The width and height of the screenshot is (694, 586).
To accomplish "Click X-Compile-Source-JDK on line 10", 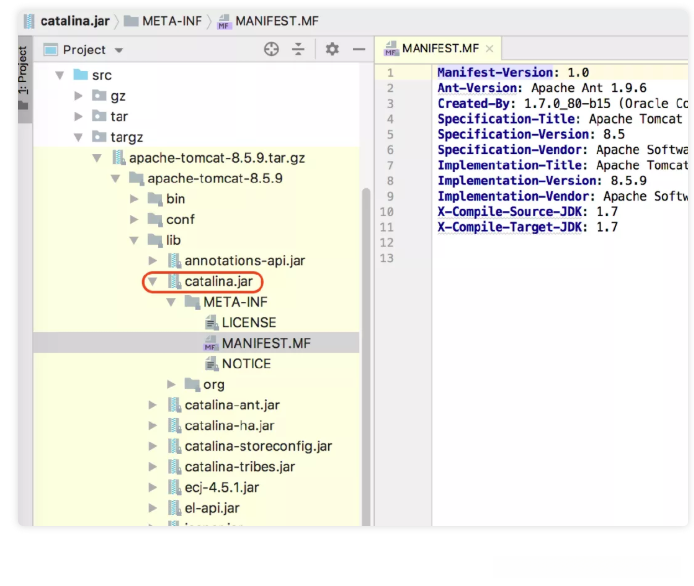I will click(509, 212).
